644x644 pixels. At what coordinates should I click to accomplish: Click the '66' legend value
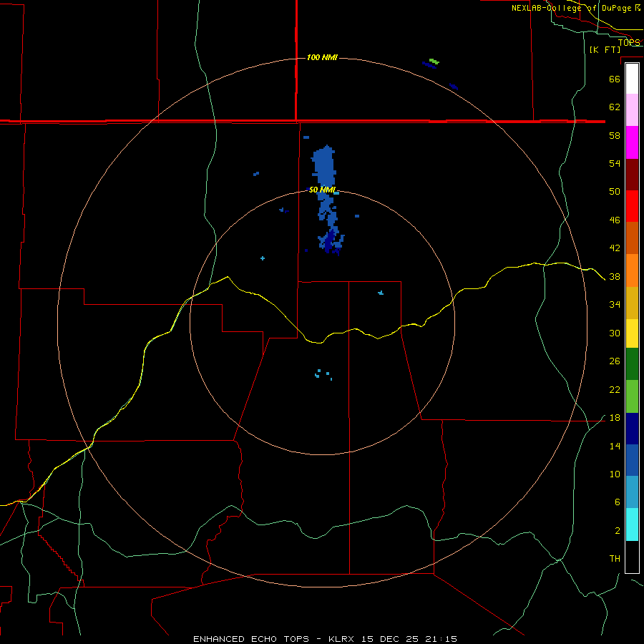click(x=615, y=79)
